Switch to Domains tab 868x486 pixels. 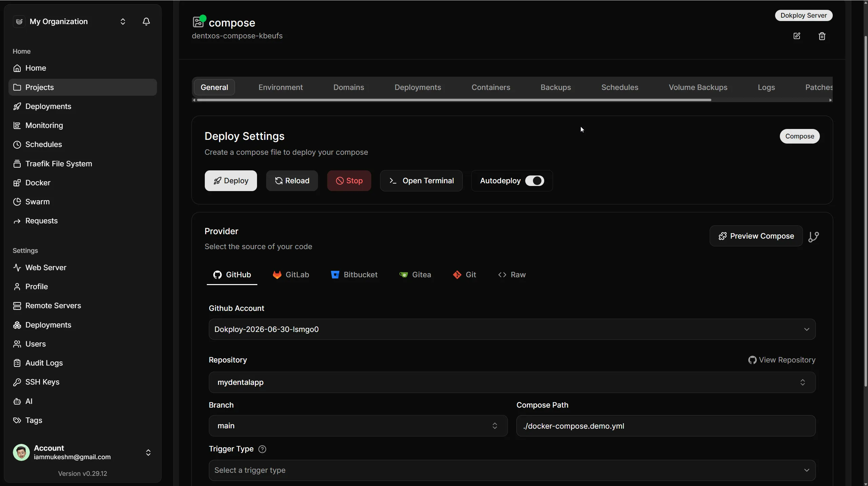click(x=349, y=87)
